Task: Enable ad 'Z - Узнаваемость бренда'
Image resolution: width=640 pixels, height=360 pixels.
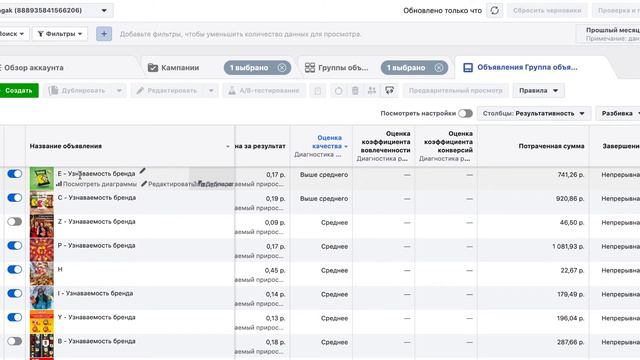Action: pyautogui.click(x=15, y=222)
